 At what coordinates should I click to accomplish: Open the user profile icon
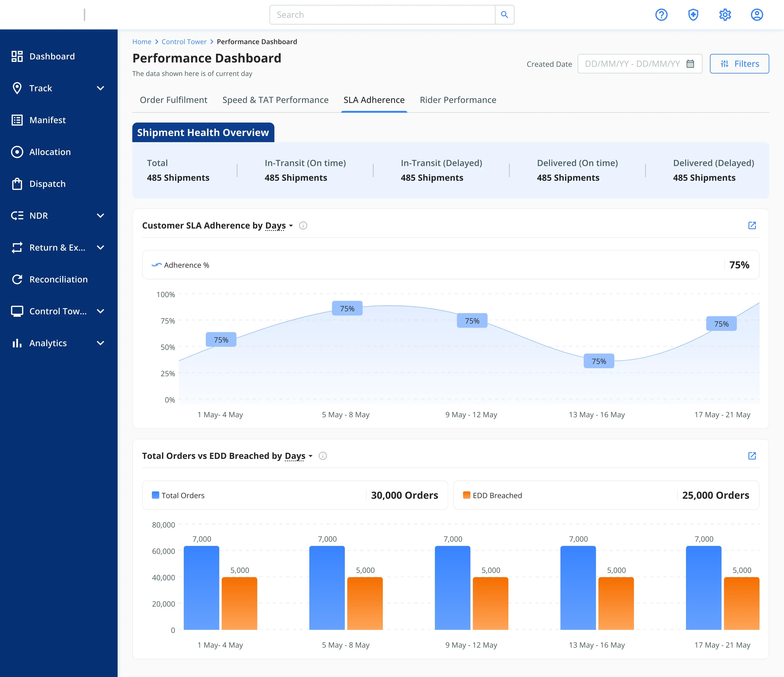(x=756, y=15)
